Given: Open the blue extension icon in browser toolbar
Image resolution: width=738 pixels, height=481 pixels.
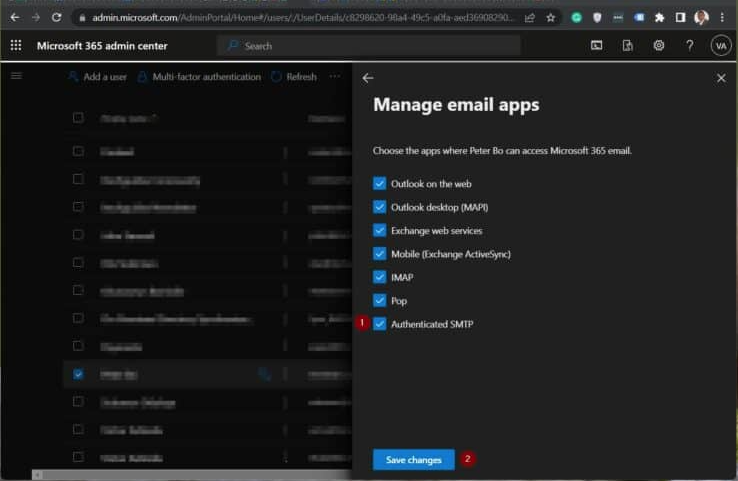Looking at the screenshot, I should [639, 18].
